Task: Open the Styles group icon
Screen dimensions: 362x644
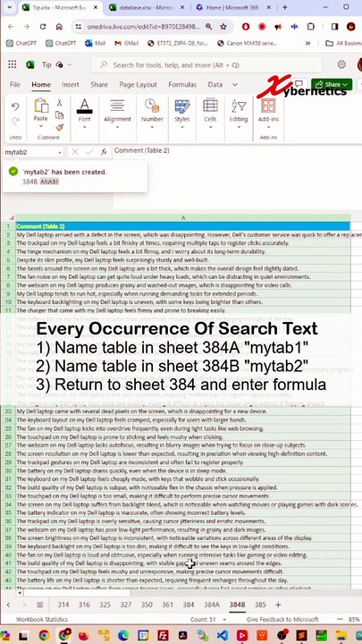Action: [x=181, y=106]
